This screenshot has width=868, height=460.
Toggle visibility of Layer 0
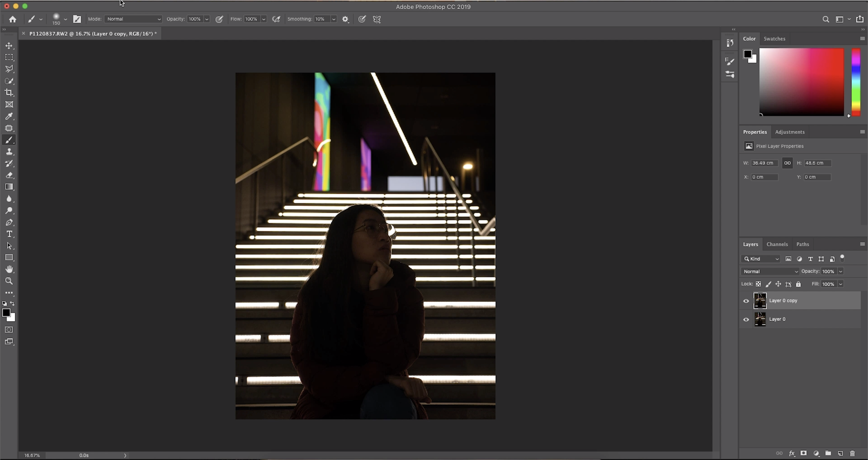[746, 319]
